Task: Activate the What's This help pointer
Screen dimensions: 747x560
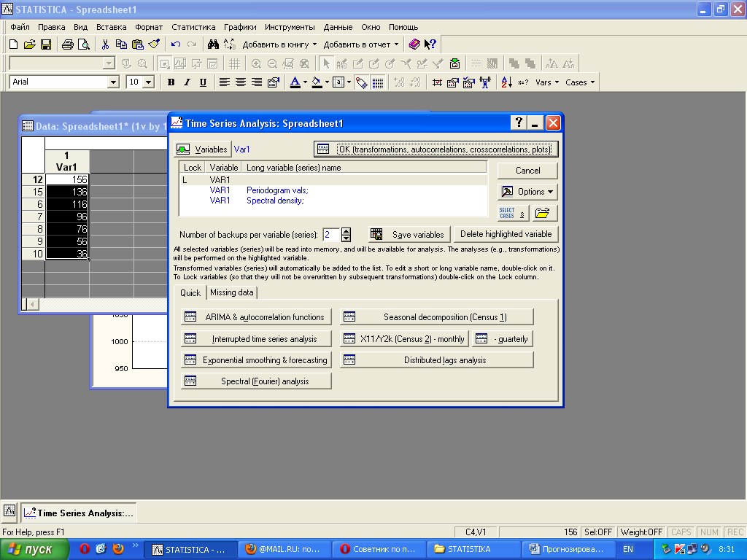Action: (430, 44)
